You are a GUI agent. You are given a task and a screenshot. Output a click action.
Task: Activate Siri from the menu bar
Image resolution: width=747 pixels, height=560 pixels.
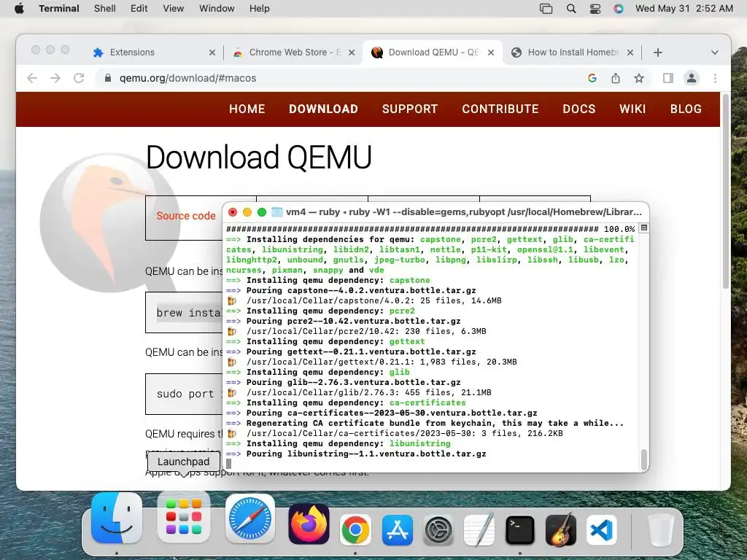[x=619, y=9]
